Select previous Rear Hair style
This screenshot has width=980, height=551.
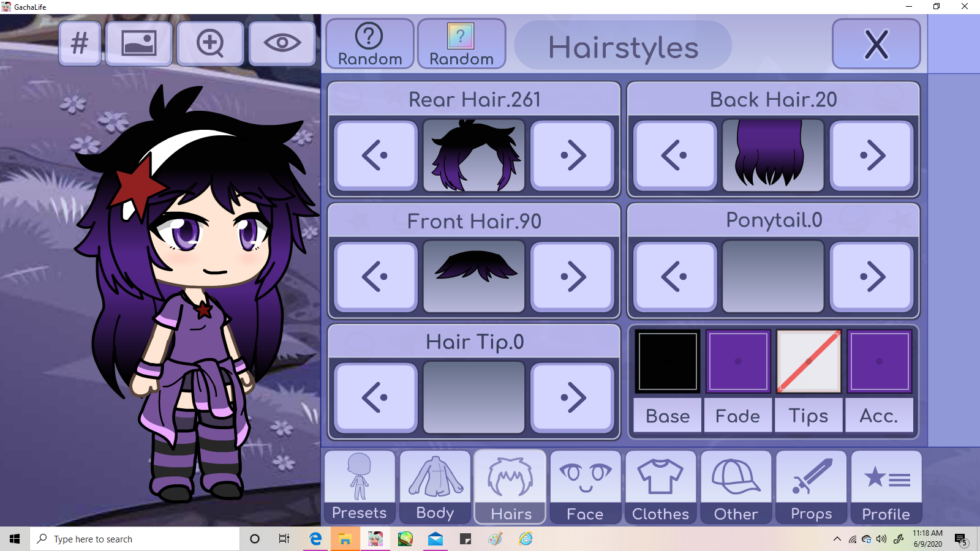tap(376, 156)
